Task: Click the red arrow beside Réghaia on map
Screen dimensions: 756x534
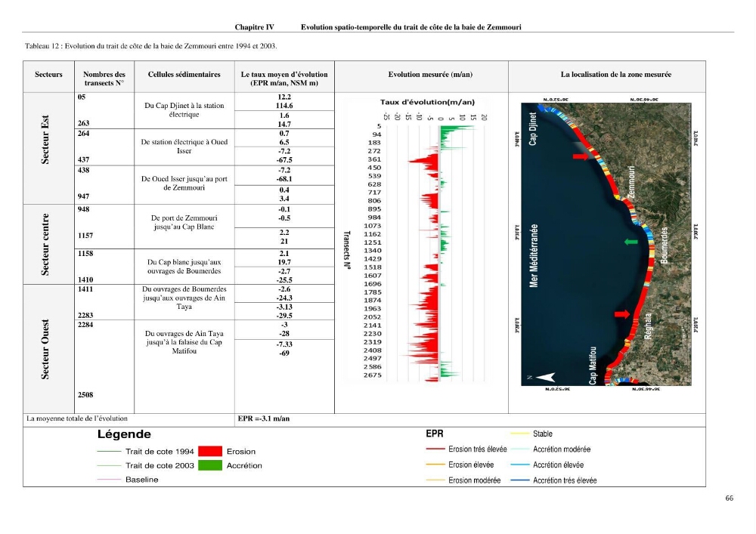Action: tap(622, 314)
